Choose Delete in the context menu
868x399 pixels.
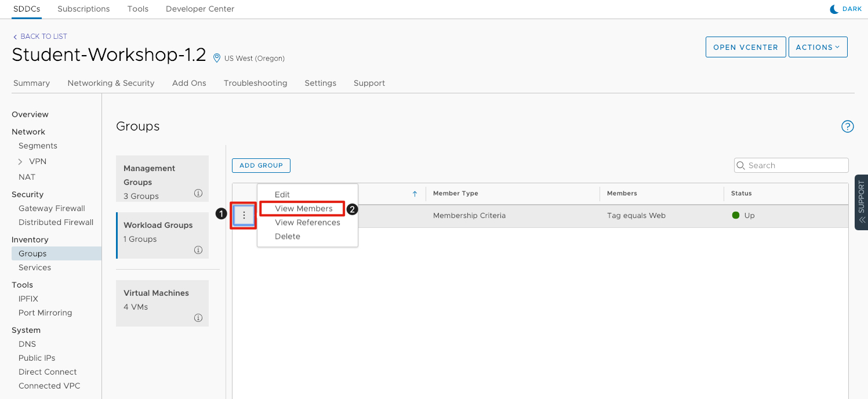(288, 237)
